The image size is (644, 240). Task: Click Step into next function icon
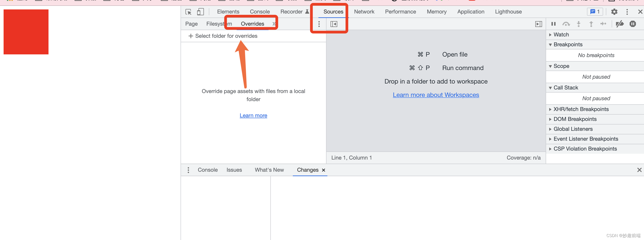(578, 24)
